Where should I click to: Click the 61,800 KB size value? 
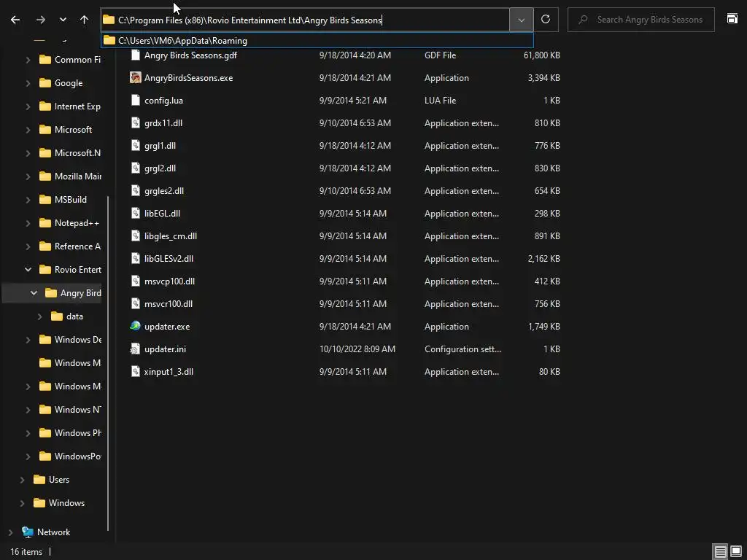[542, 55]
